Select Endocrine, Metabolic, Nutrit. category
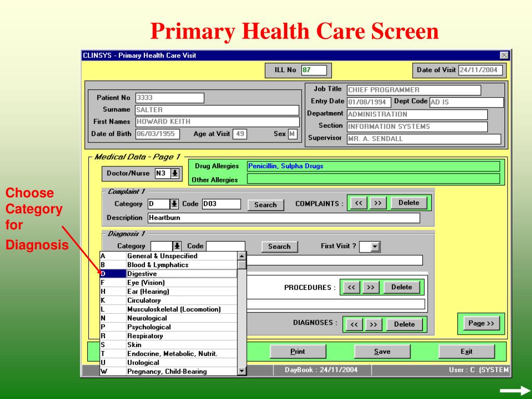Screen dimensions: 532x399 pyautogui.click(x=169, y=353)
